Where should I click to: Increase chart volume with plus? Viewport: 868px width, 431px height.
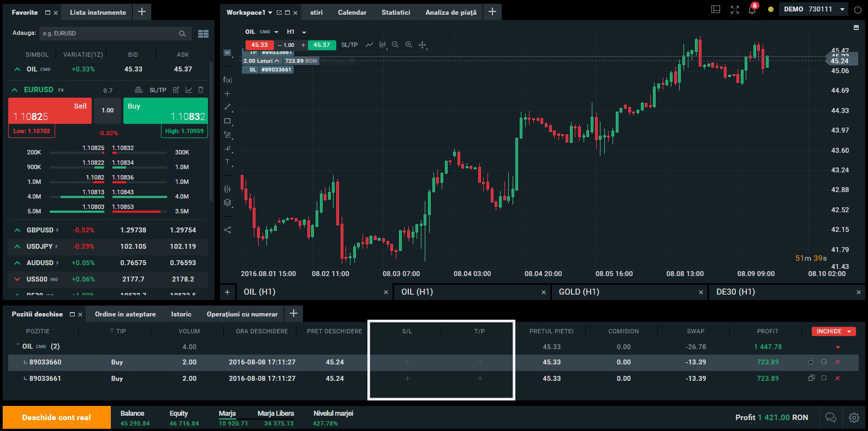click(x=303, y=45)
